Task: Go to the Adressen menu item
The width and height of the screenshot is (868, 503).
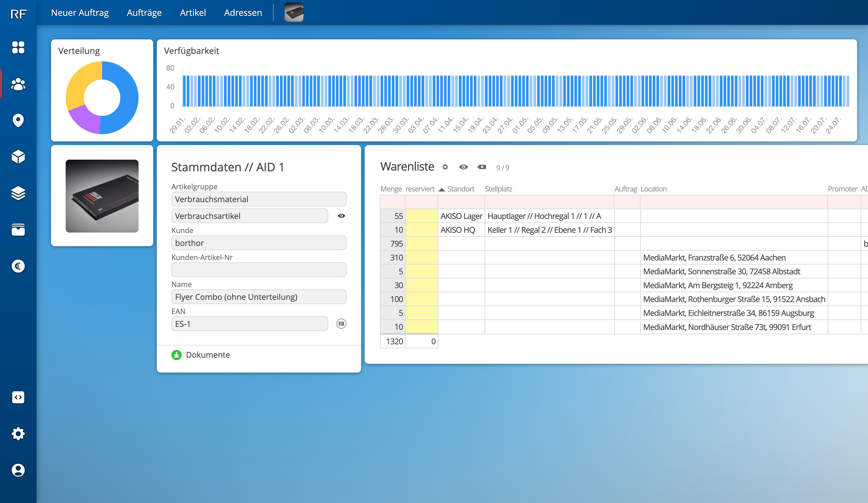Action: point(243,13)
